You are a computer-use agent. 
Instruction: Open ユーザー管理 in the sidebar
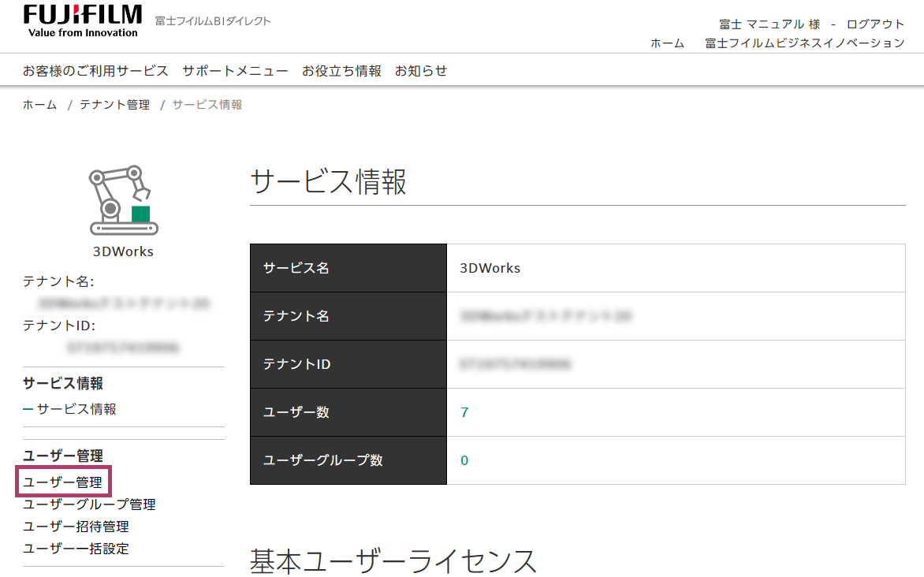pyautogui.click(x=62, y=482)
